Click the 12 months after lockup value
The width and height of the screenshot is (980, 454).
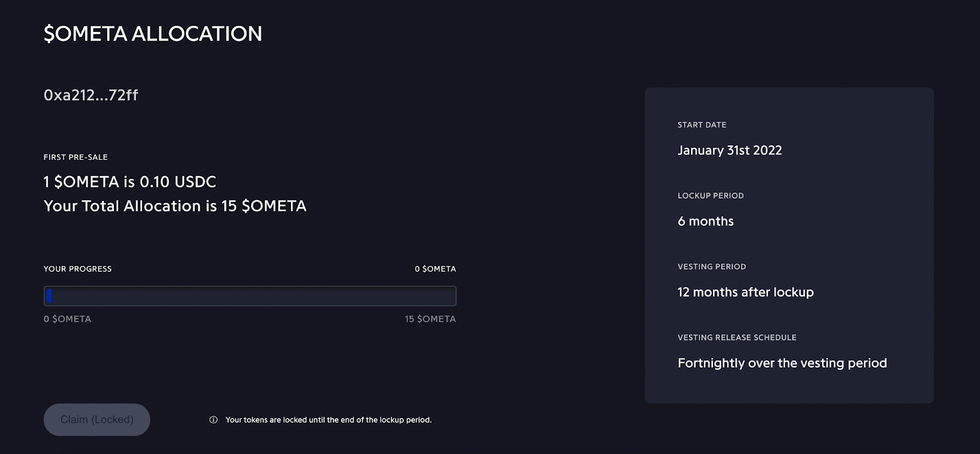click(x=745, y=292)
